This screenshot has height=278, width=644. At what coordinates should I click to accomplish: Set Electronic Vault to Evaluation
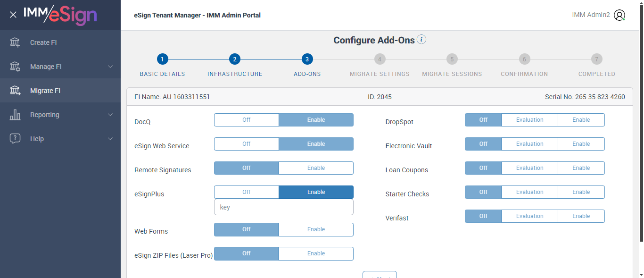click(x=530, y=144)
